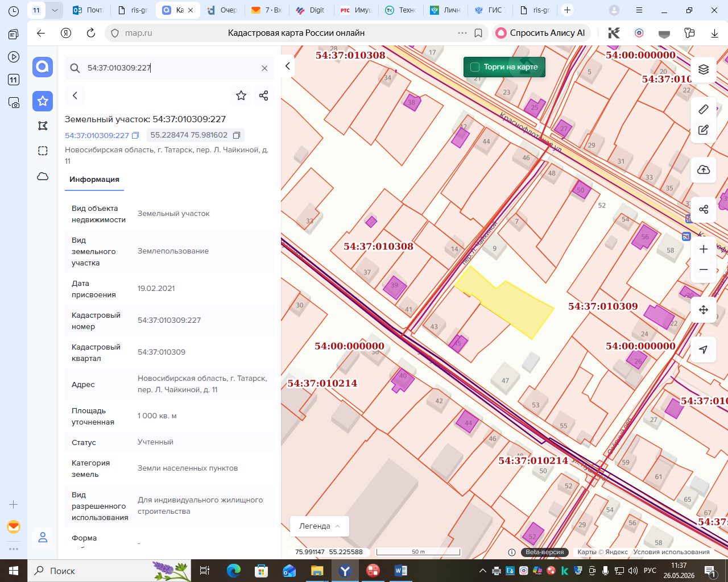
Task: Switch to Digit browser tab
Action: tap(311, 10)
